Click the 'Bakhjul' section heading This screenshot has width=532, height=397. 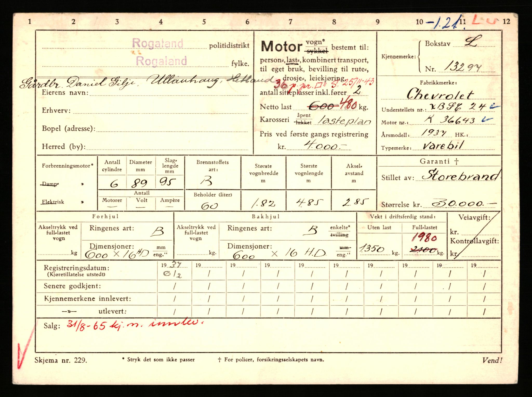(x=265, y=217)
